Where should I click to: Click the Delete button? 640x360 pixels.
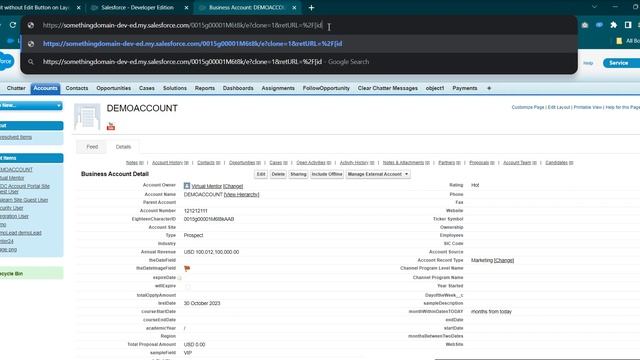pyautogui.click(x=278, y=174)
